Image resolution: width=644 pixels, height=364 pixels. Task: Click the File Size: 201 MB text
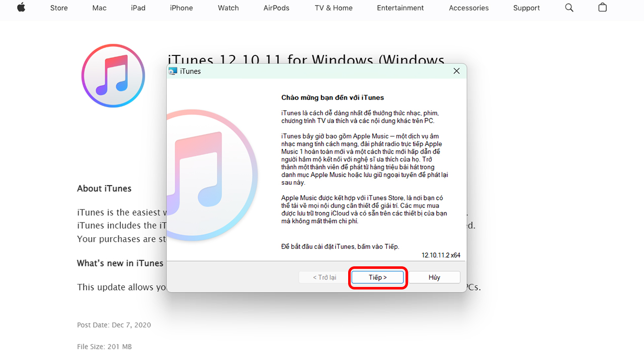(104, 346)
